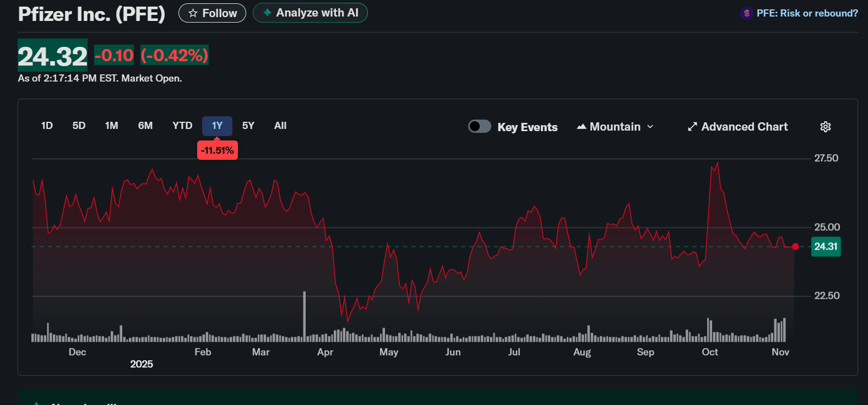Open the Advanced Chart link
Image resolution: width=868 pixels, height=405 pixels.
744,127
